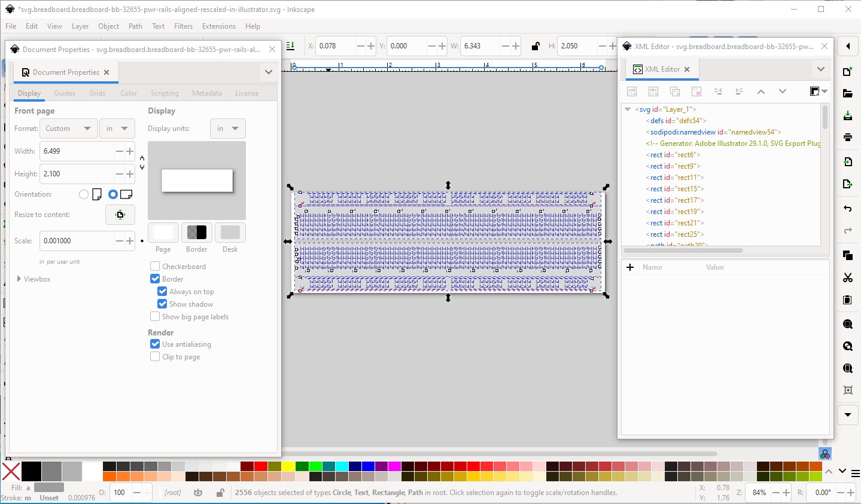Click the Save document icon

(x=848, y=115)
